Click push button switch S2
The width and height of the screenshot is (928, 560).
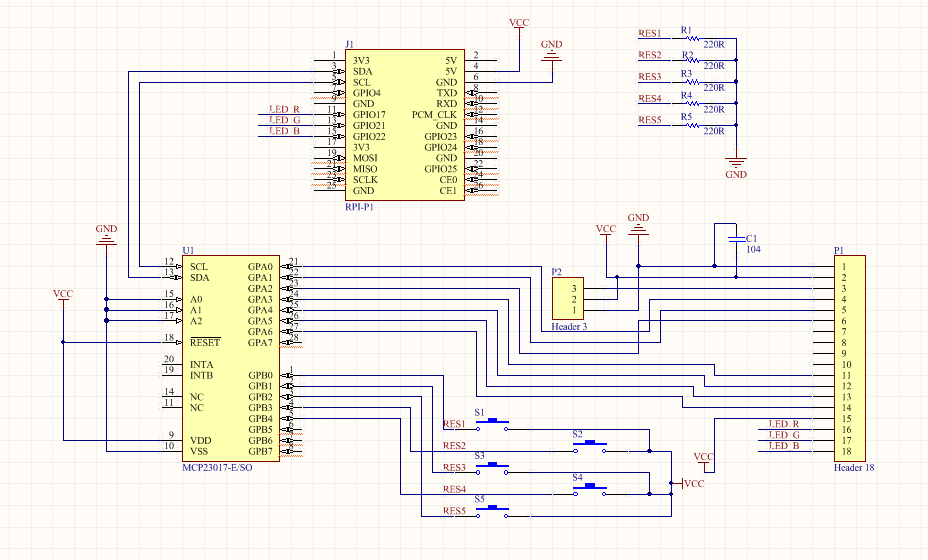(x=590, y=445)
